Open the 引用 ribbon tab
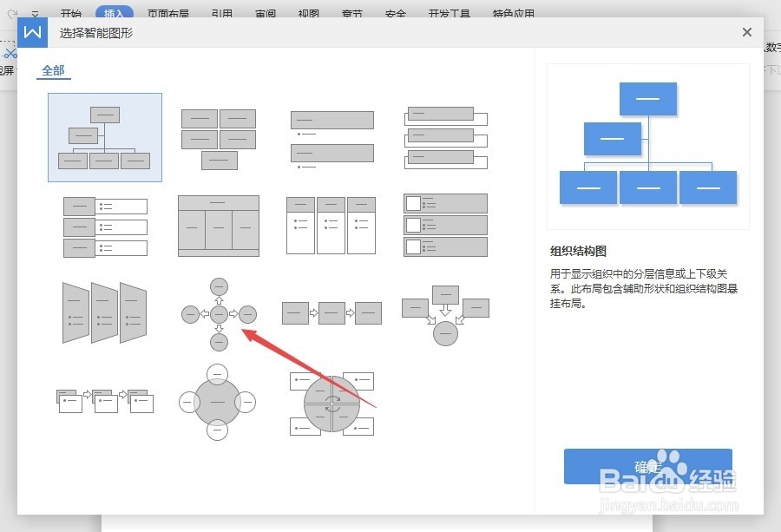781x532 pixels. point(221,13)
